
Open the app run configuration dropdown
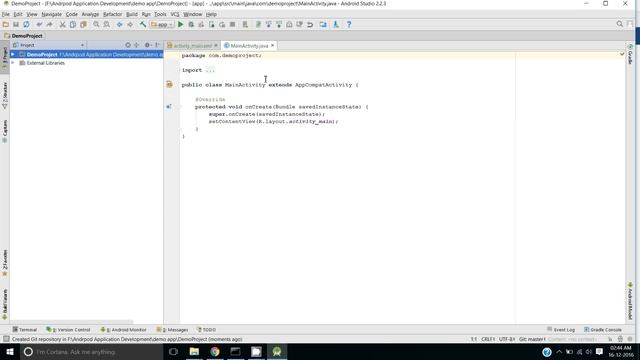(x=162, y=24)
